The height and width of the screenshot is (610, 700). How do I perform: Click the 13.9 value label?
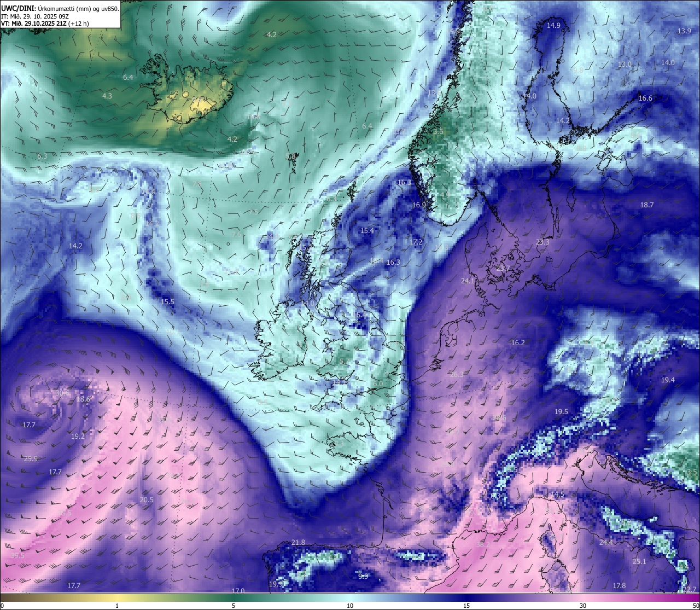tap(684, 31)
